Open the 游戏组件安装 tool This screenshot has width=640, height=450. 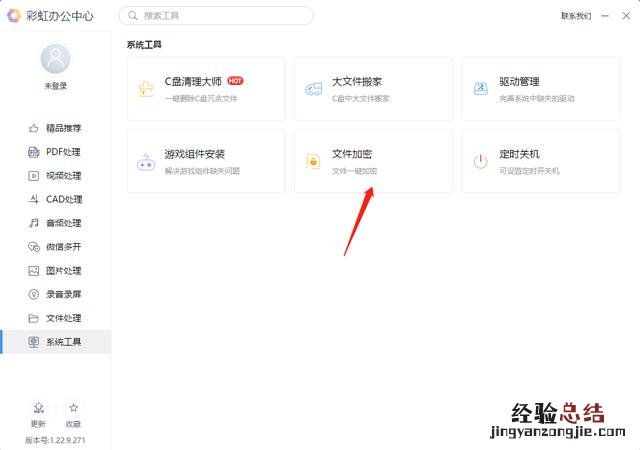(x=206, y=161)
